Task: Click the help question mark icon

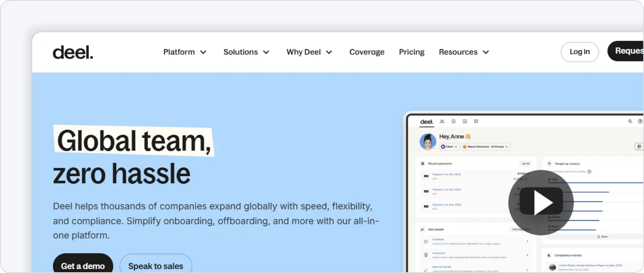Action: tap(640, 121)
